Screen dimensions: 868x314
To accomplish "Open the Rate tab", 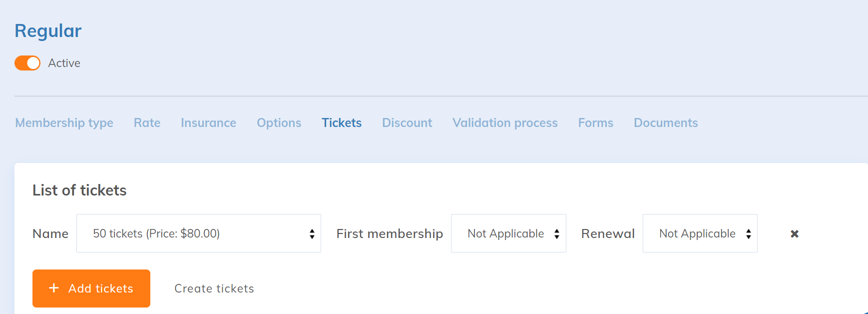I will pyautogui.click(x=147, y=123).
